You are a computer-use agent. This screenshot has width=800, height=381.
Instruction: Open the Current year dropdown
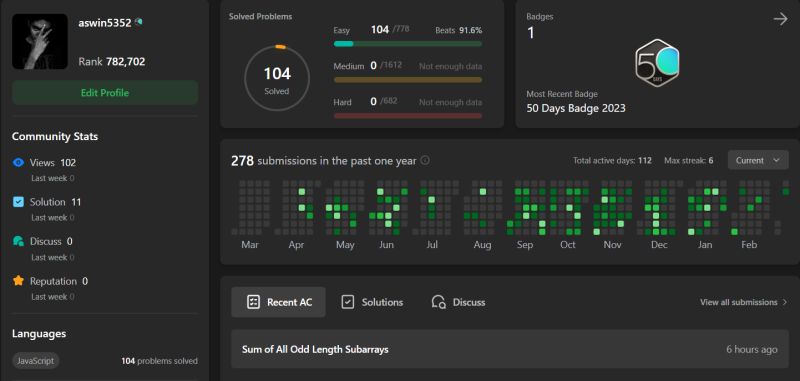(x=758, y=160)
